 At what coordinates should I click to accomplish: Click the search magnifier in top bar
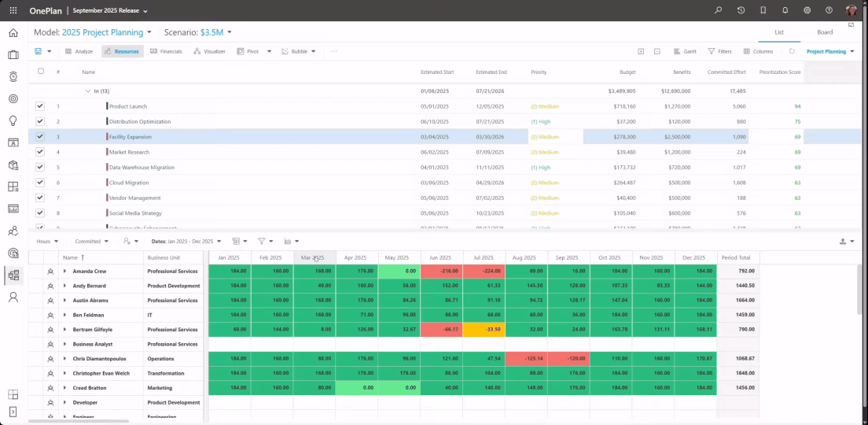719,10
